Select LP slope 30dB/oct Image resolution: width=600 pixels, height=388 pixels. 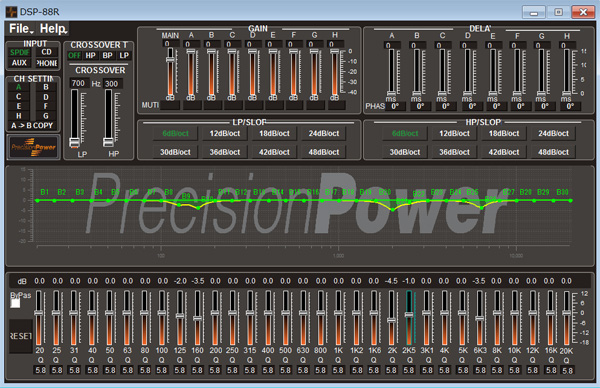pos(175,152)
